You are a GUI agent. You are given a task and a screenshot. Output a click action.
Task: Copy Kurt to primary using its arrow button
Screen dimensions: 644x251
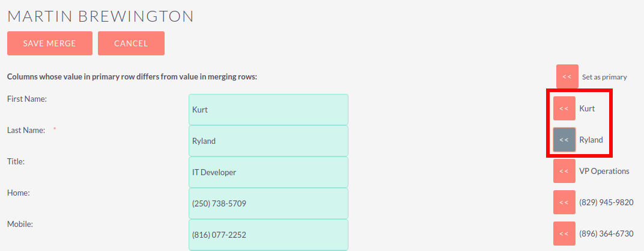click(564, 108)
